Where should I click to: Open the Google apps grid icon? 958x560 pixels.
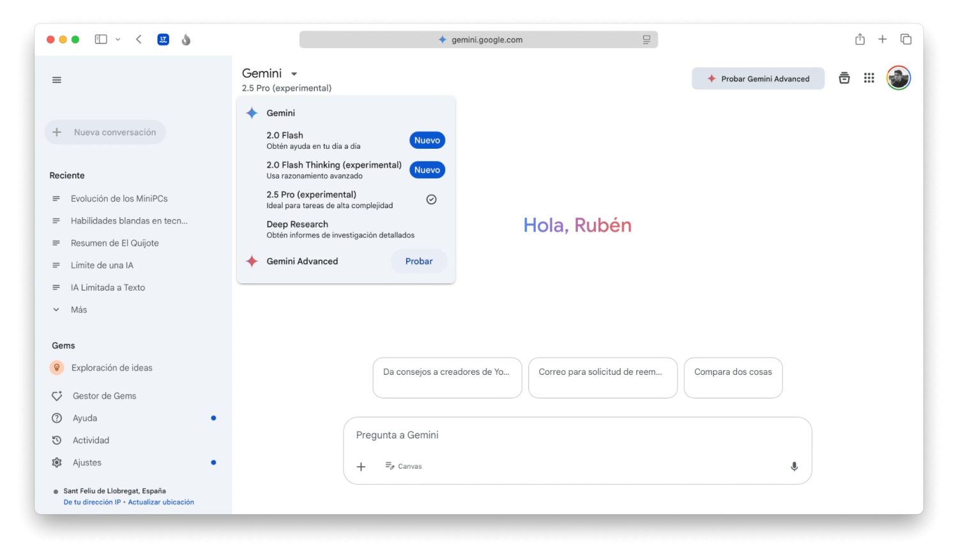pos(869,78)
